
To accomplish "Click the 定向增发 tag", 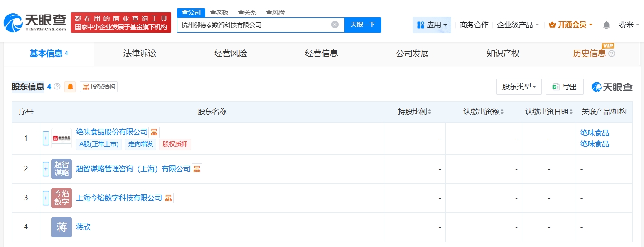I will [141, 144].
